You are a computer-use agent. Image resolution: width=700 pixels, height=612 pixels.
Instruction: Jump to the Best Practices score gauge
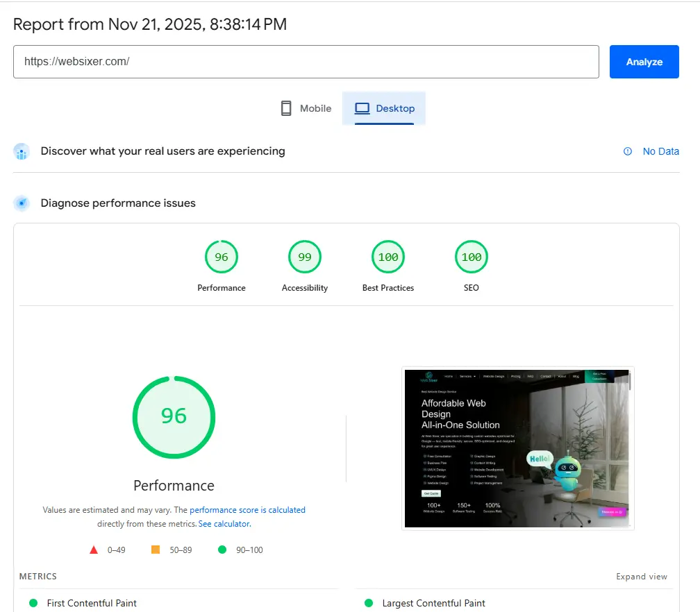tap(388, 257)
